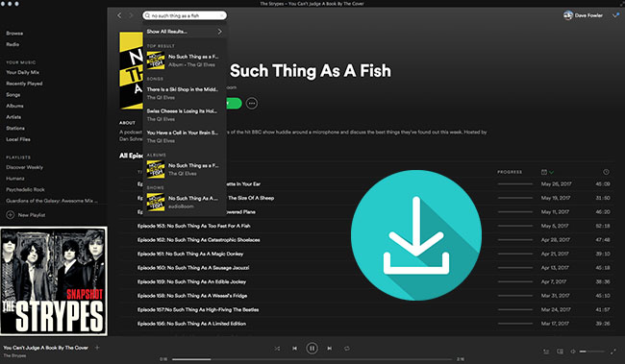Image resolution: width=625 pixels, height=364 pixels.
Task: Go to Songs library
Action: (x=12, y=95)
